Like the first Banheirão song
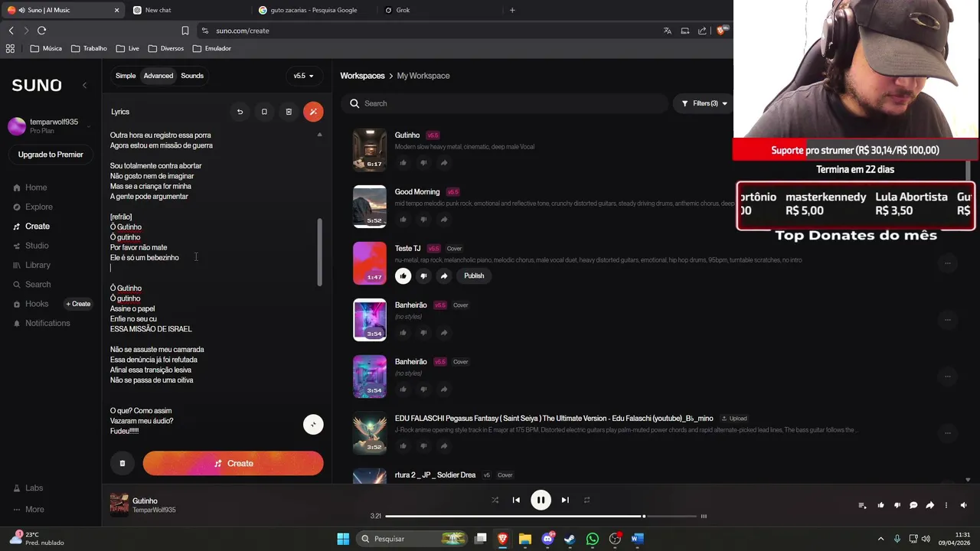 [x=403, y=332]
